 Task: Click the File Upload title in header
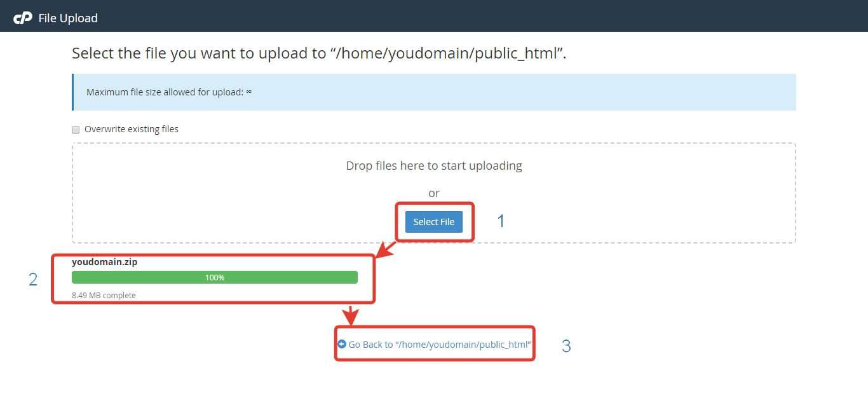[x=68, y=18]
